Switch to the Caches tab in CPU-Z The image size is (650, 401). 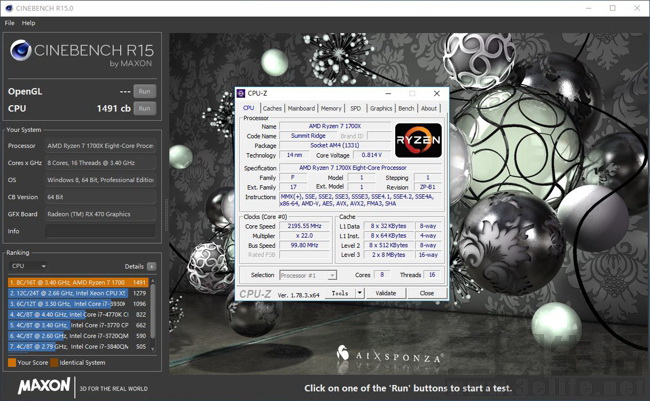point(272,108)
